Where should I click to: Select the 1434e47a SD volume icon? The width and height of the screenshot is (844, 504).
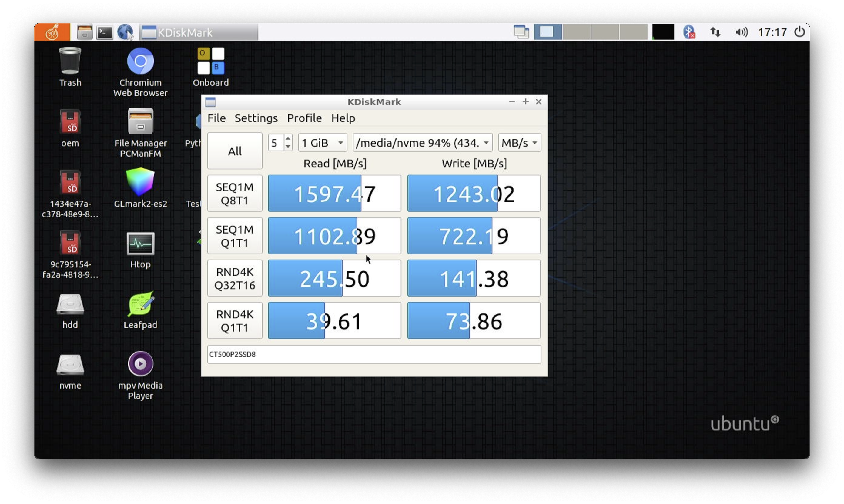70,194
